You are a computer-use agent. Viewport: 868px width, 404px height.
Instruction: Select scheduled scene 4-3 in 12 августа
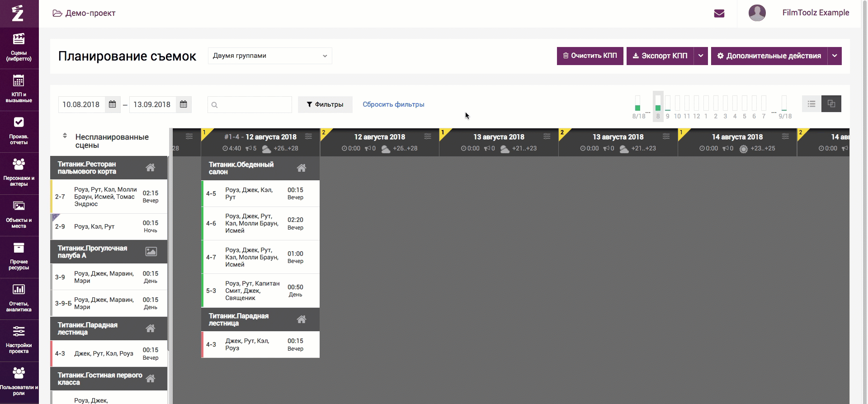tap(260, 344)
